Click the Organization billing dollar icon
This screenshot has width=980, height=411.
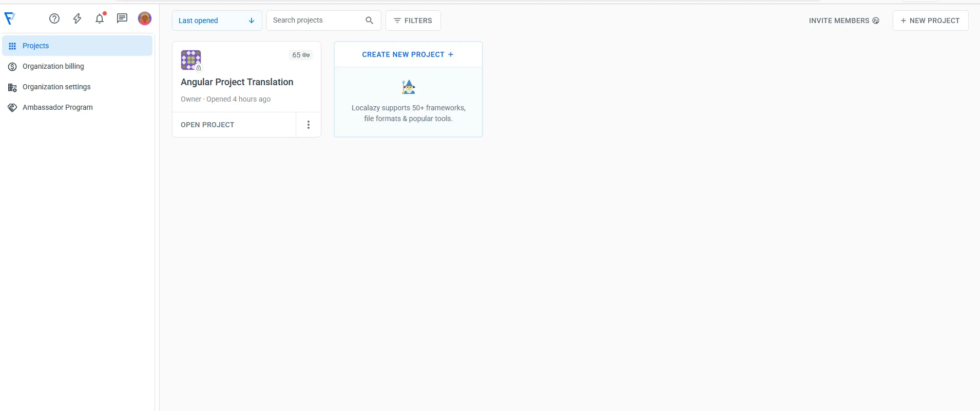12,67
